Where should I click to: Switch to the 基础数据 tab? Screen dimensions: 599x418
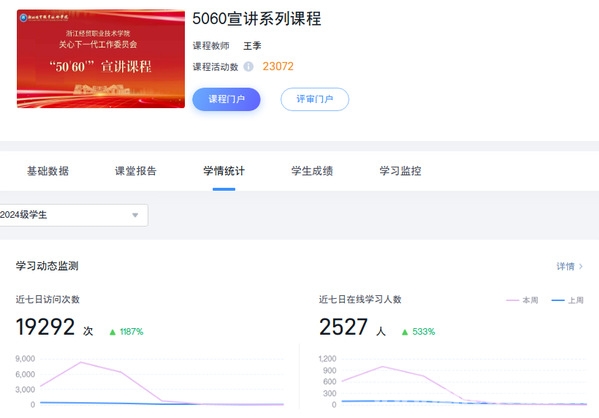pyautogui.click(x=48, y=171)
